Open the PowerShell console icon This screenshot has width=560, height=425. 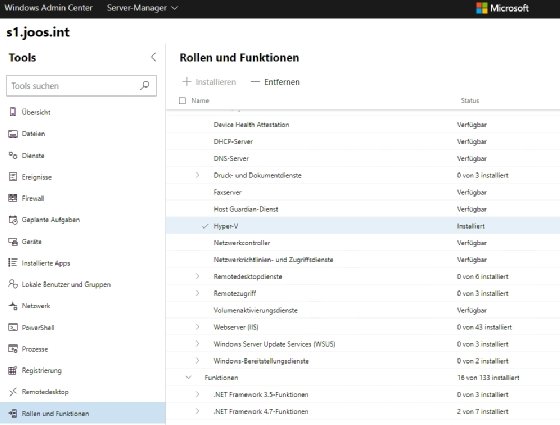pos(13,328)
